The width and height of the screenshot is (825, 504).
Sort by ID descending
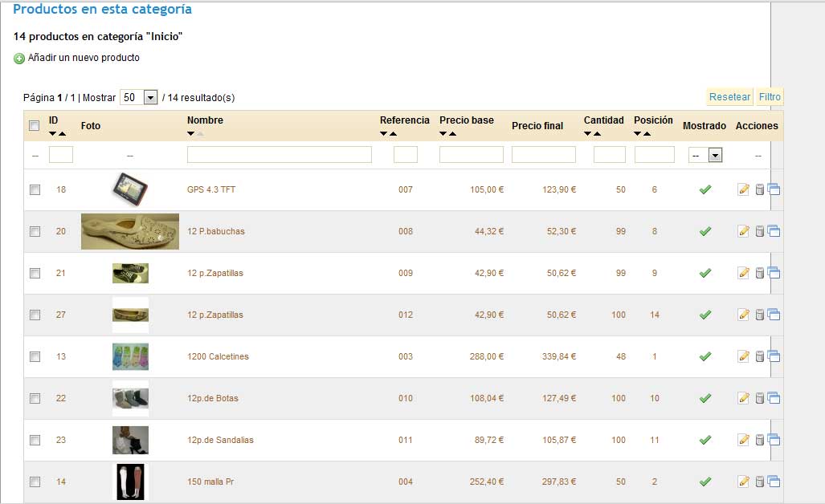tap(52, 134)
